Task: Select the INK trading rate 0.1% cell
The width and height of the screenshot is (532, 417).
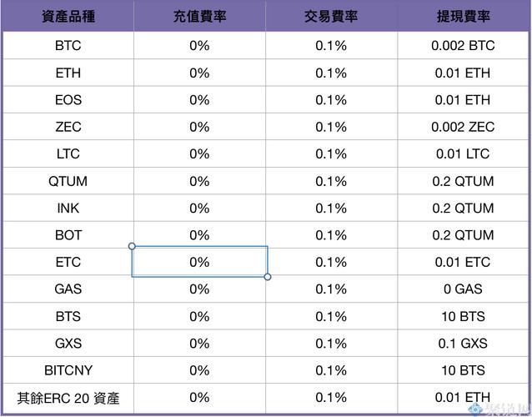Action: 331,208
